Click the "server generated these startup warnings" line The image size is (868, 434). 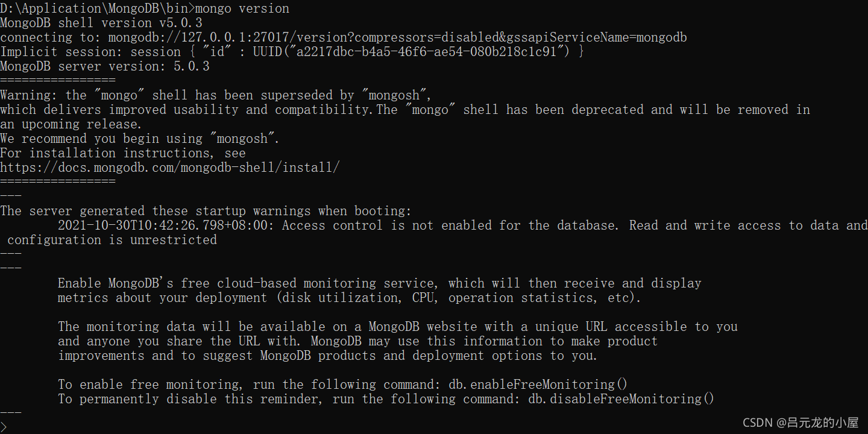206,211
